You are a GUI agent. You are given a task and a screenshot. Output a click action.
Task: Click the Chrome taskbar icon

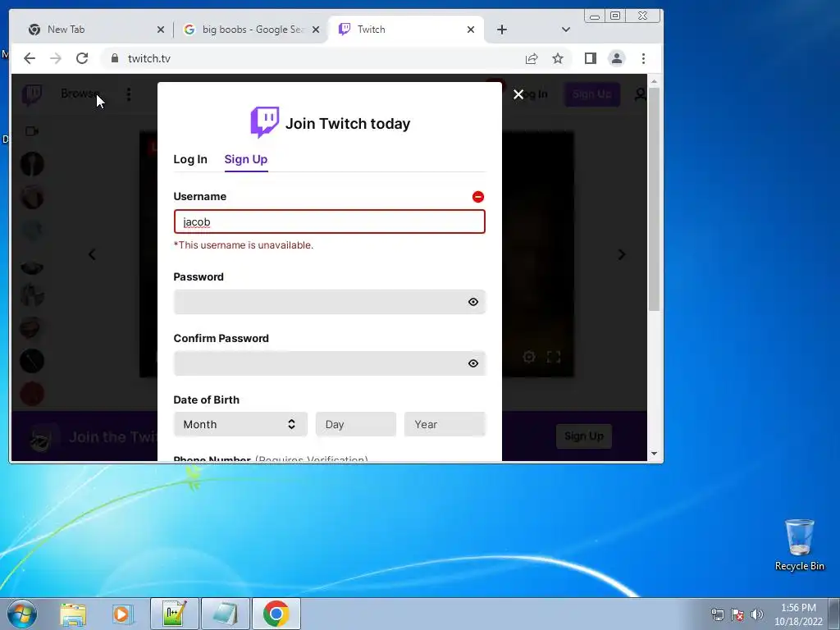click(x=276, y=614)
